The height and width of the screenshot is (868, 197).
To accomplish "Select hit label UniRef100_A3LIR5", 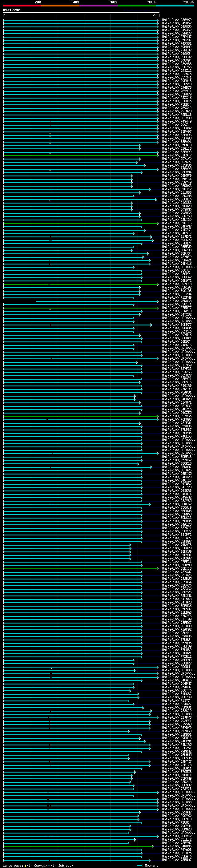I will (x=176, y=745).
